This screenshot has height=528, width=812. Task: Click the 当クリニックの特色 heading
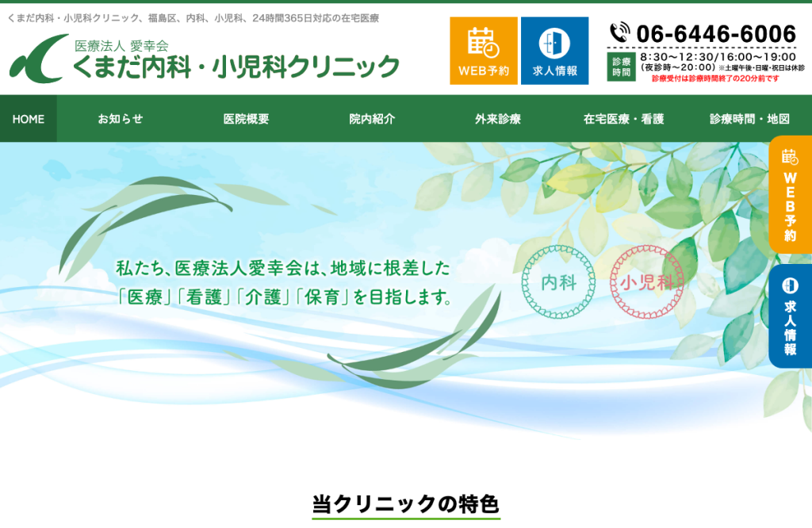pos(406,503)
